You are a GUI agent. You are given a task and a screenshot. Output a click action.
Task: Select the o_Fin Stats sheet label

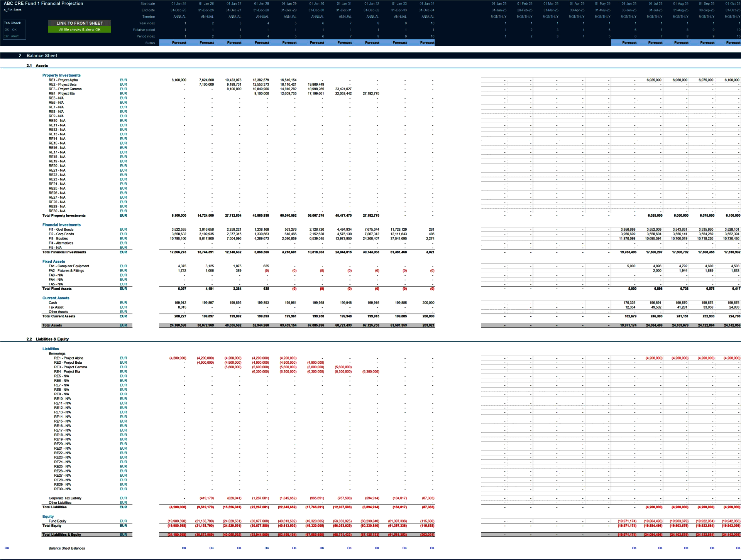click(x=13, y=10)
